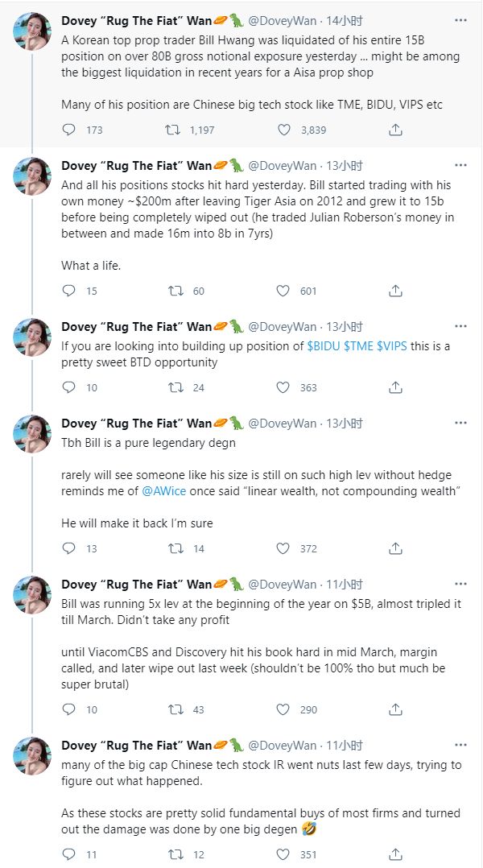Viewport: 483px width, 868px height.
Task: Retweet the "What a life." tweet
Action: pyautogui.click(x=173, y=291)
